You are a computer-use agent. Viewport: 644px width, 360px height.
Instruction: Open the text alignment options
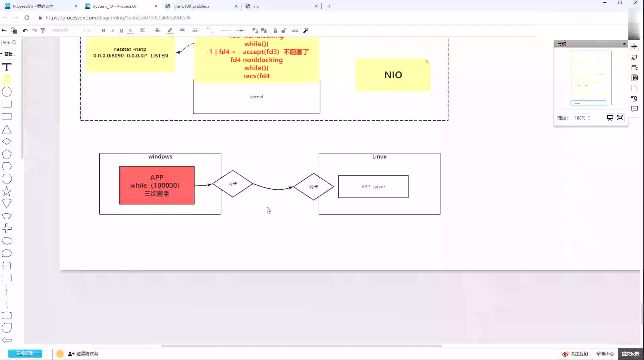(143, 31)
